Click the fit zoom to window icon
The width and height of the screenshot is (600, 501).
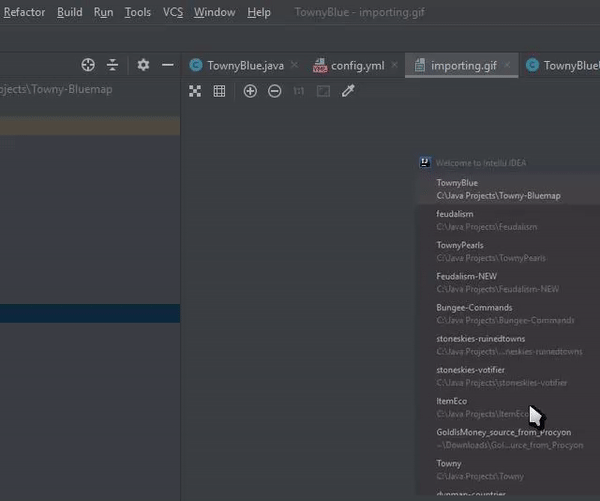[x=323, y=91]
